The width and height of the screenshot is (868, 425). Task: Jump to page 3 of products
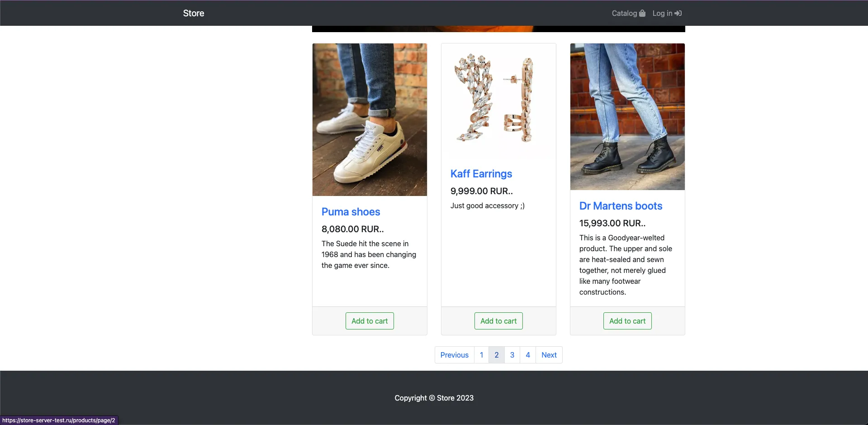512,355
